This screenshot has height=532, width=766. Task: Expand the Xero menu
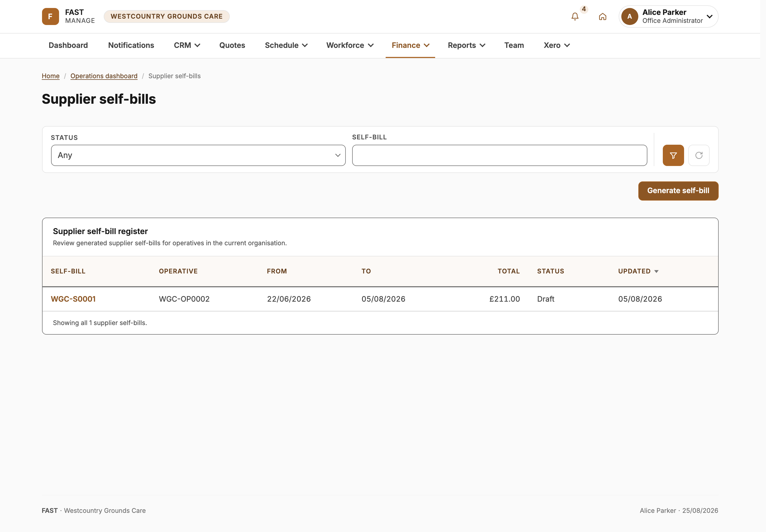coord(557,45)
